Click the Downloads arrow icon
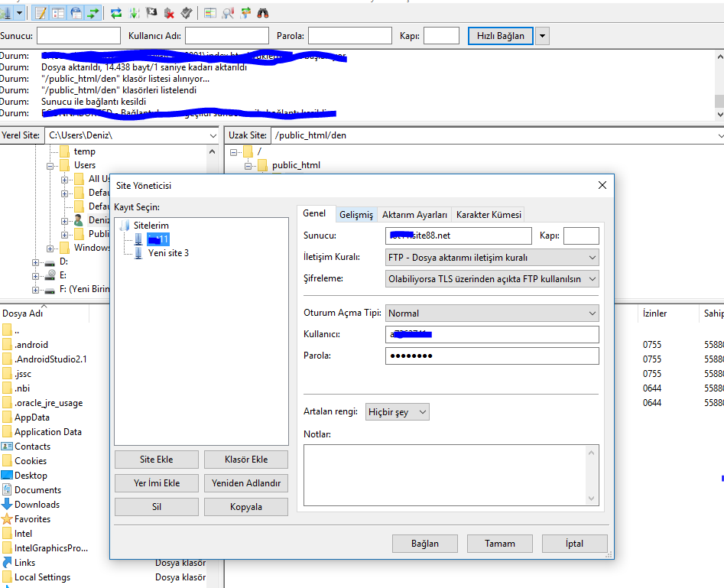This screenshot has height=588, width=724. click(x=7, y=504)
